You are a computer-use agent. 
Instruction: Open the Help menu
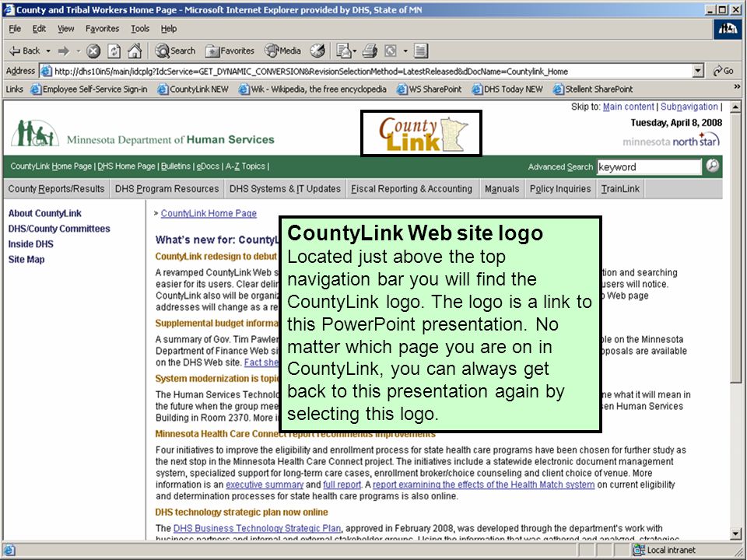tap(169, 29)
